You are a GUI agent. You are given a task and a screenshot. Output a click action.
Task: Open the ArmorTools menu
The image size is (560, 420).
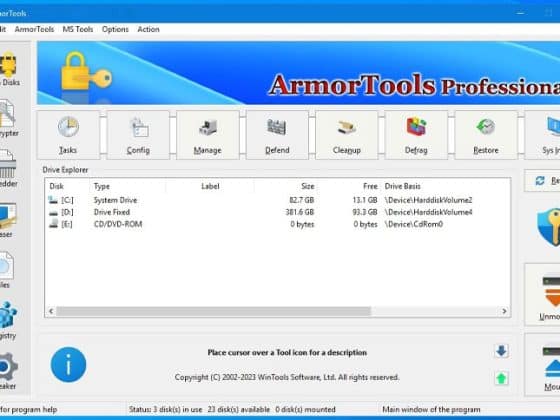tap(34, 29)
